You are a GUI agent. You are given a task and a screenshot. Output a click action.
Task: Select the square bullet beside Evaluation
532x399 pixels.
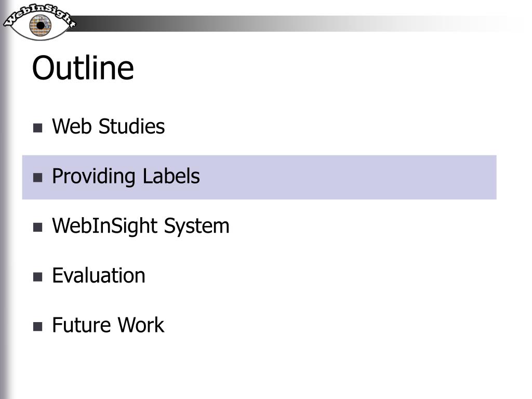pyautogui.click(x=37, y=277)
